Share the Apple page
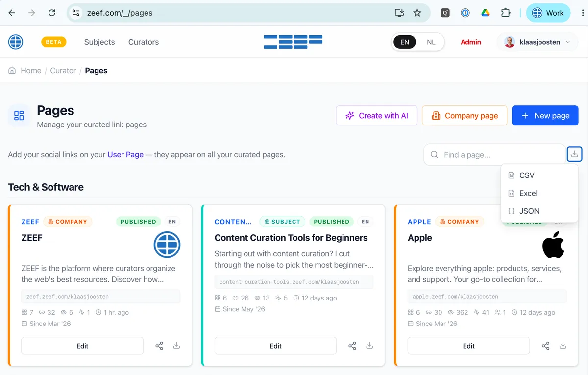This screenshot has width=588, height=375. click(545, 346)
